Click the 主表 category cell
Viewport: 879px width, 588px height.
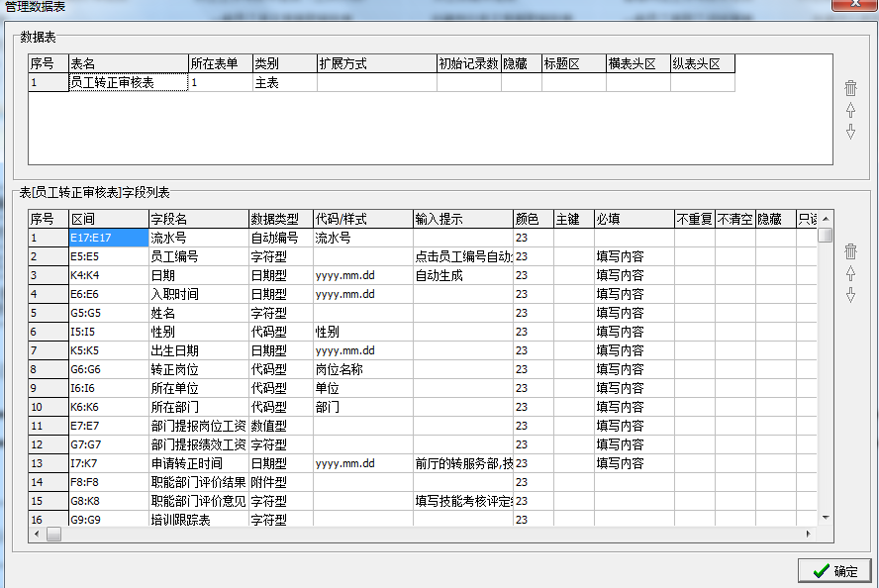[x=285, y=82]
